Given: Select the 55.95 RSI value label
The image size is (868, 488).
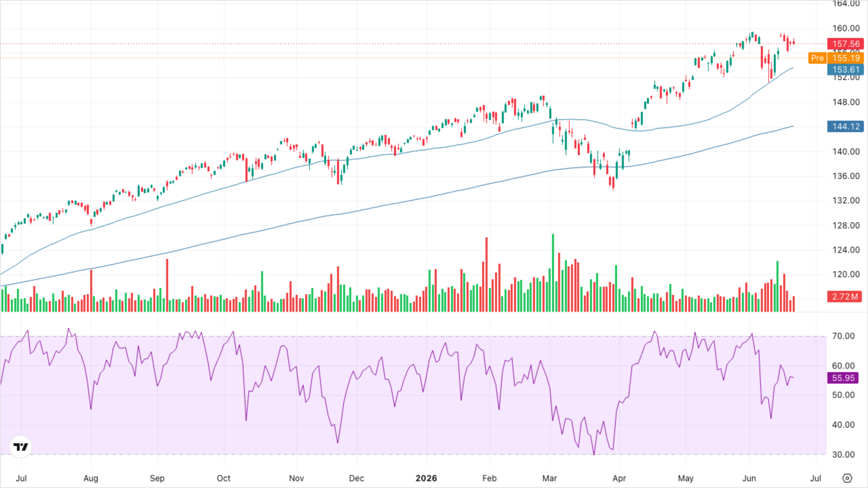Looking at the screenshot, I should 843,378.
